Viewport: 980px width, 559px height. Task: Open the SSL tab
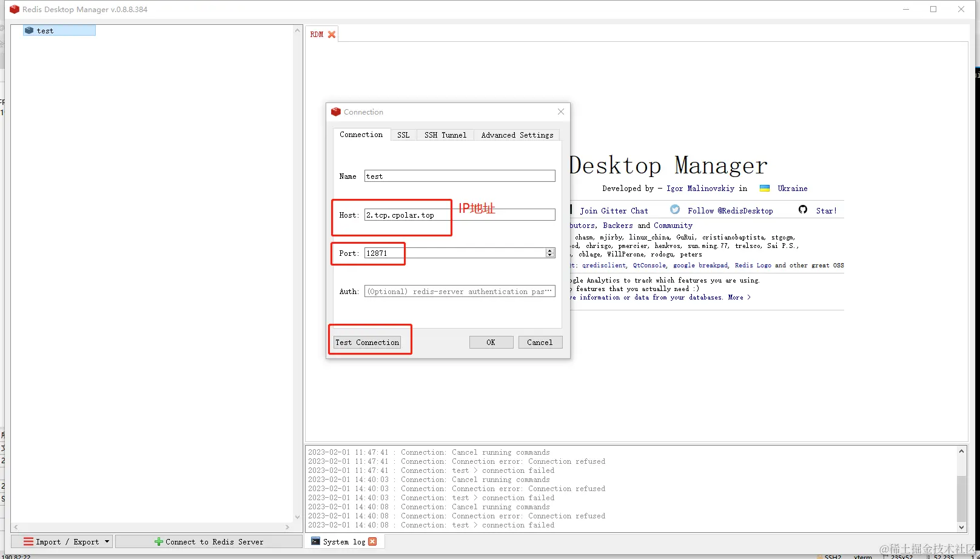pos(403,135)
